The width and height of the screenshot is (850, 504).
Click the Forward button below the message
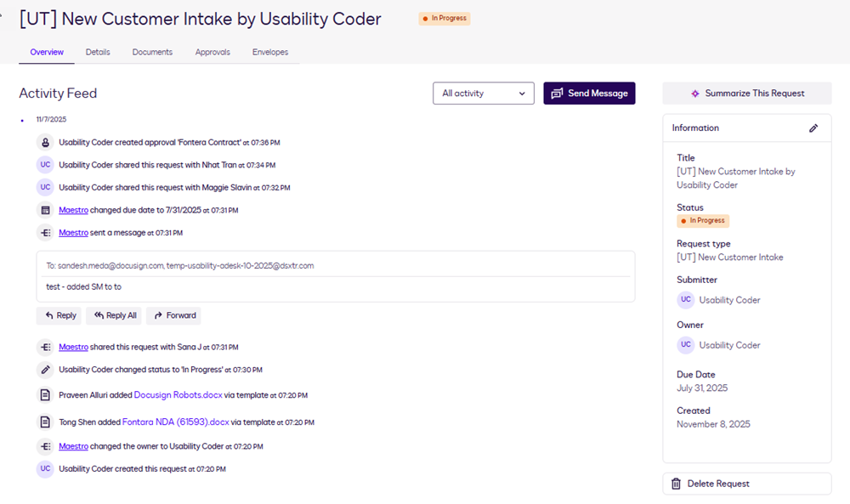pyautogui.click(x=173, y=315)
